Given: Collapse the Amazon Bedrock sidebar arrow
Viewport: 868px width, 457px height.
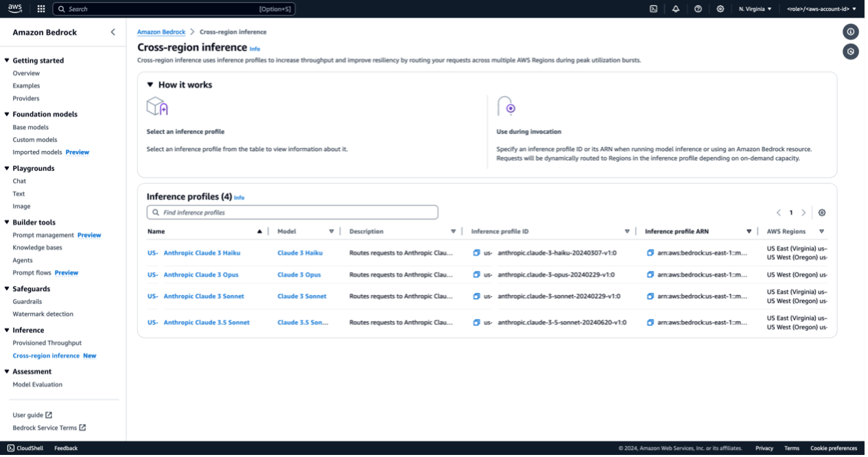Looking at the screenshot, I should [113, 32].
